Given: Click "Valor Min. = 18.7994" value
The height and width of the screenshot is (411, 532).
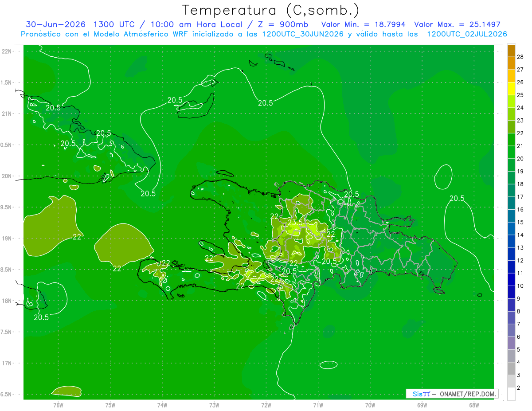Looking at the screenshot, I should (x=364, y=24).
